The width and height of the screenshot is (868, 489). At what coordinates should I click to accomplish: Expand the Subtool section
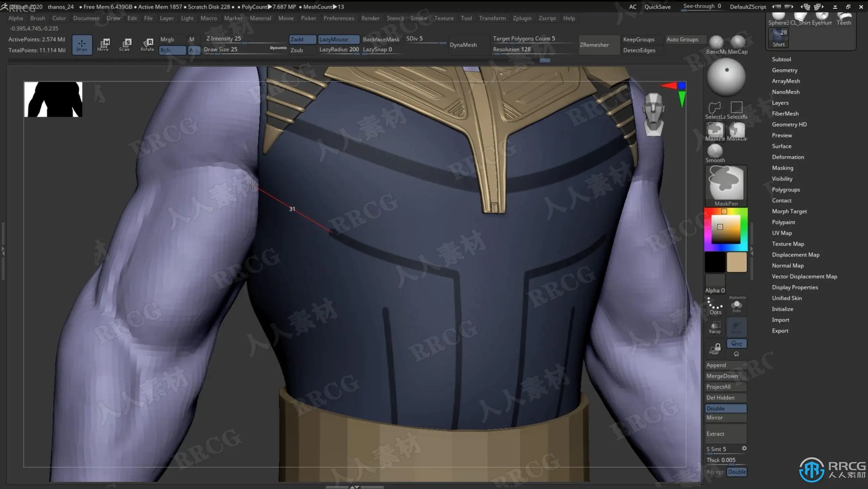click(x=781, y=59)
